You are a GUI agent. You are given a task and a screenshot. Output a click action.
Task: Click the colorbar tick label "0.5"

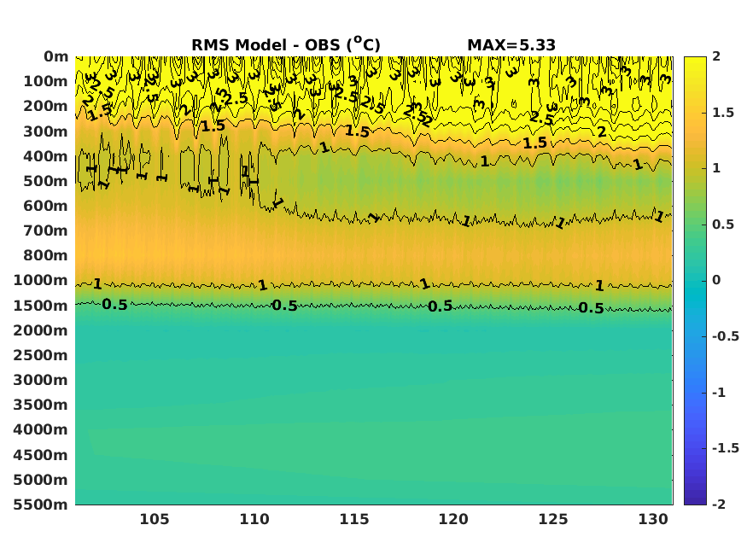pyautogui.click(x=723, y=225)
